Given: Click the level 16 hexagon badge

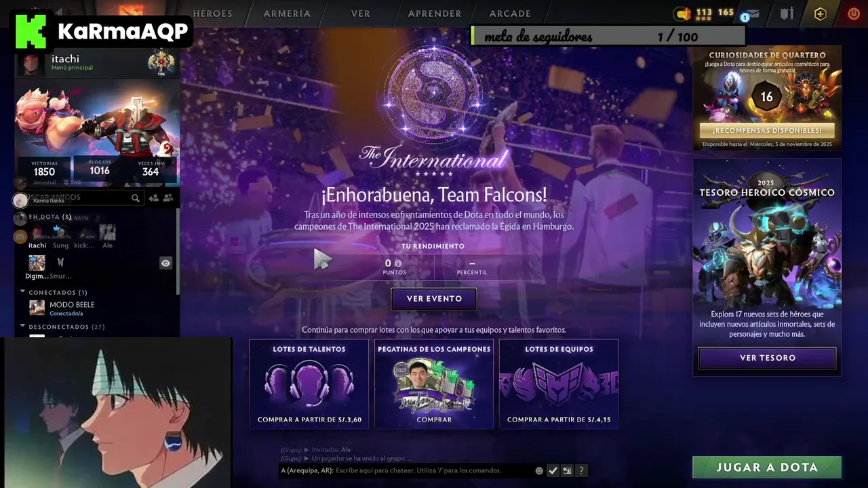Looking at the screenshot, I should pyautogui.click(x=766, y=97).
